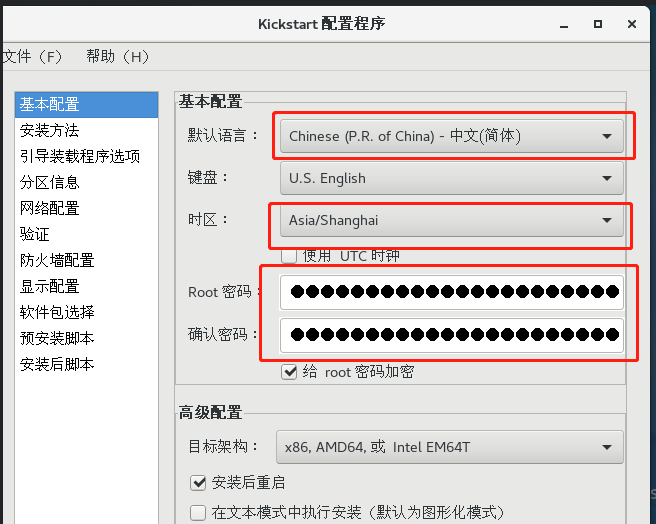Uncheck 给 root 密码加密 checkbox
Viewport: 656px width, 524px height.
pyautogui.click(x=289, y=372)
